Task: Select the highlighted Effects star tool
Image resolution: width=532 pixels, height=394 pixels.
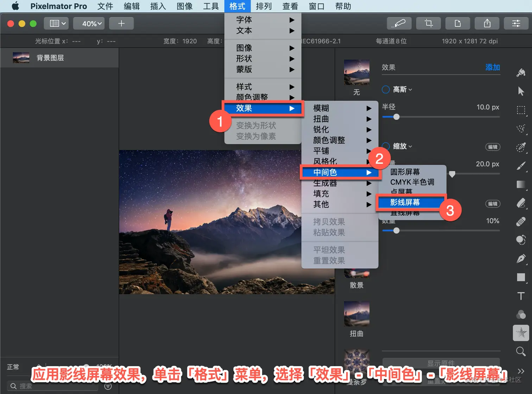Action: 521,333
